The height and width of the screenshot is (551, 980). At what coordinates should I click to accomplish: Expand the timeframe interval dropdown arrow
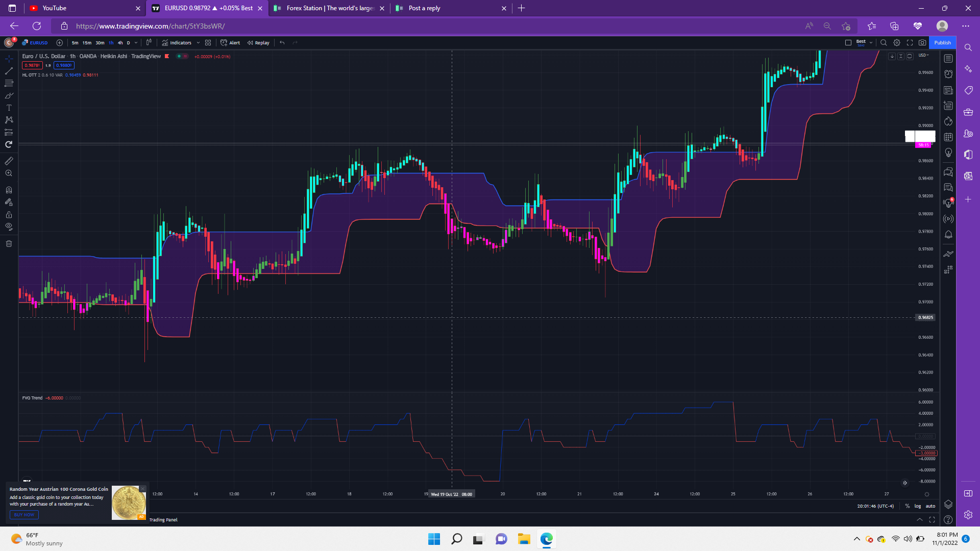pos(136,43)
